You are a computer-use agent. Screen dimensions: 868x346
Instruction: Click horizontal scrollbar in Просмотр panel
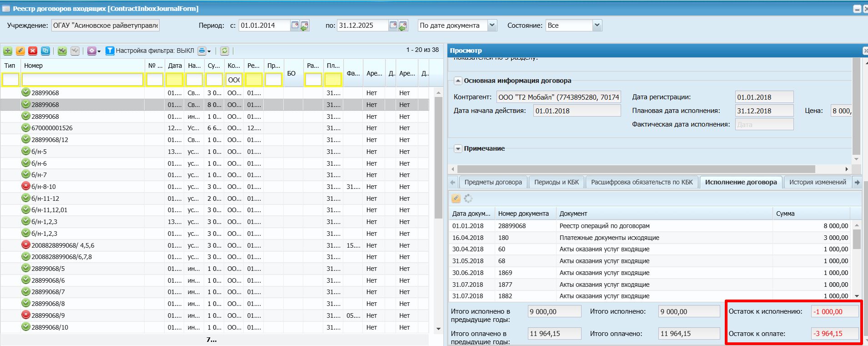pos(637,169)
